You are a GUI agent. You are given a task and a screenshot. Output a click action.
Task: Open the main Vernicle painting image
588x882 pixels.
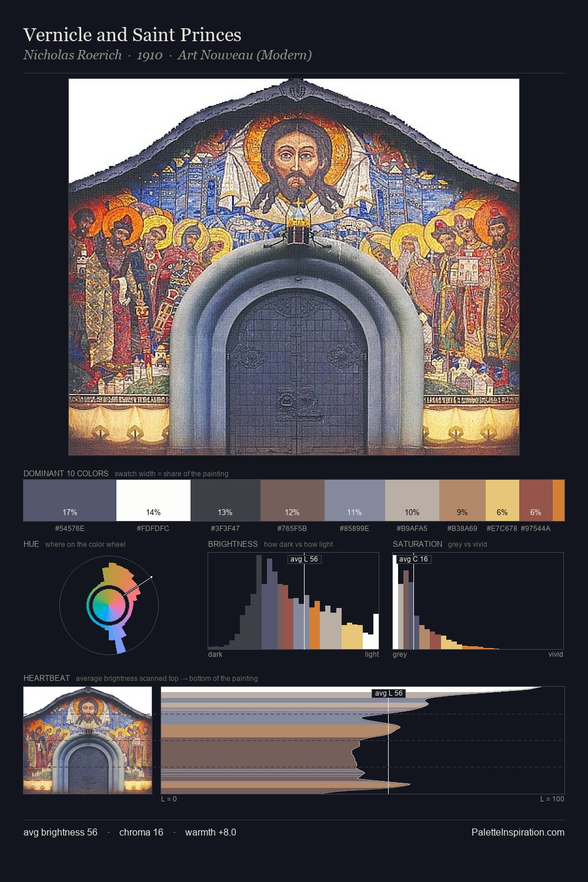[294, 267]
